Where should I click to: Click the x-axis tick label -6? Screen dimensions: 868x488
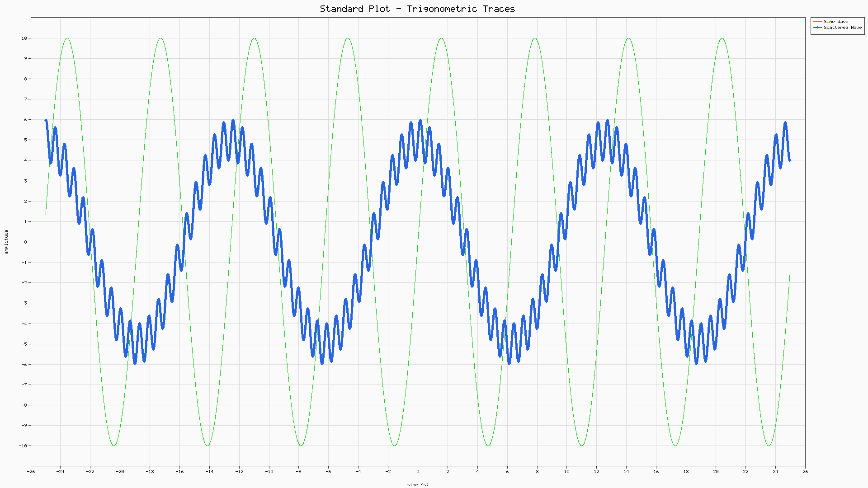pos(328,472)
